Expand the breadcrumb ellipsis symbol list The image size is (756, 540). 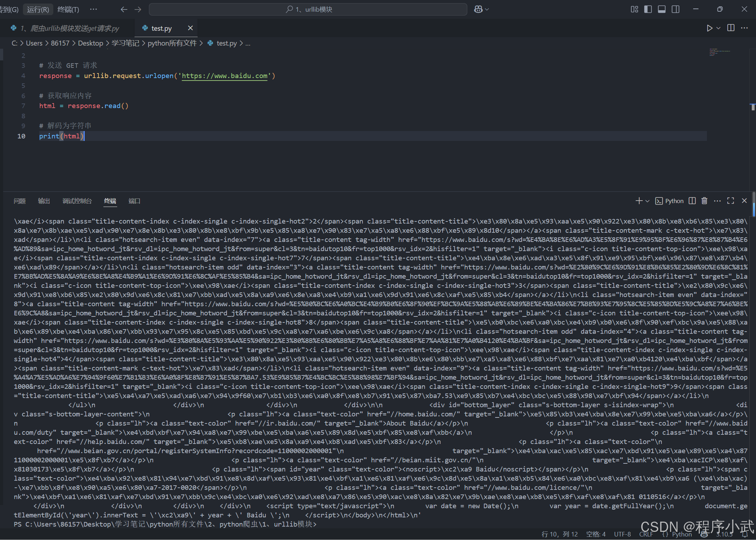click(x=248, y=43)
